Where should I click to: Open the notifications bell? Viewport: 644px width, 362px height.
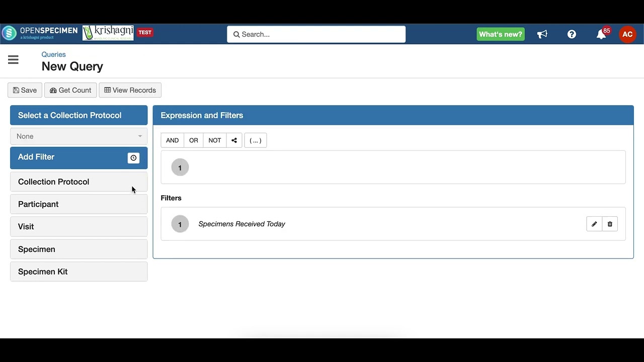point(601,34)
